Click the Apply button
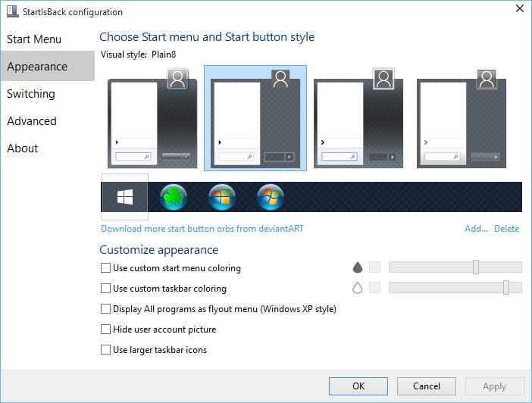This screenshot has width=532, height=403. [x=495, y=386]
